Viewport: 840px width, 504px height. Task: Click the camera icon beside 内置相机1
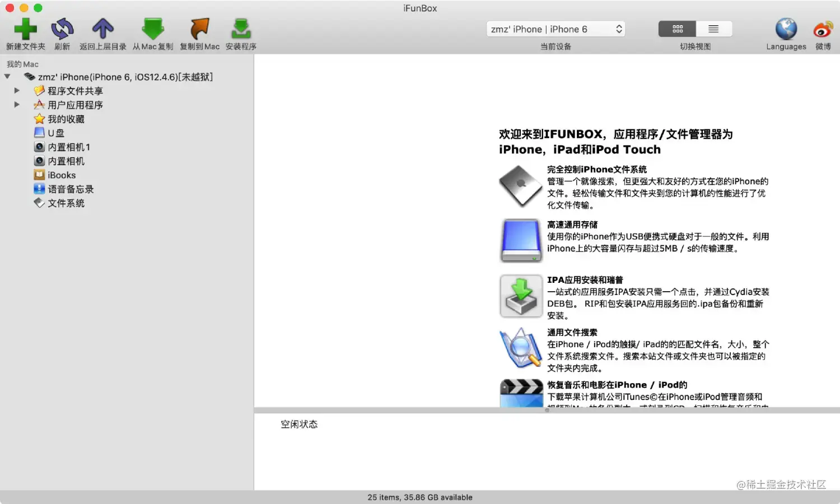pyautogui.click(x=39, y=147)
